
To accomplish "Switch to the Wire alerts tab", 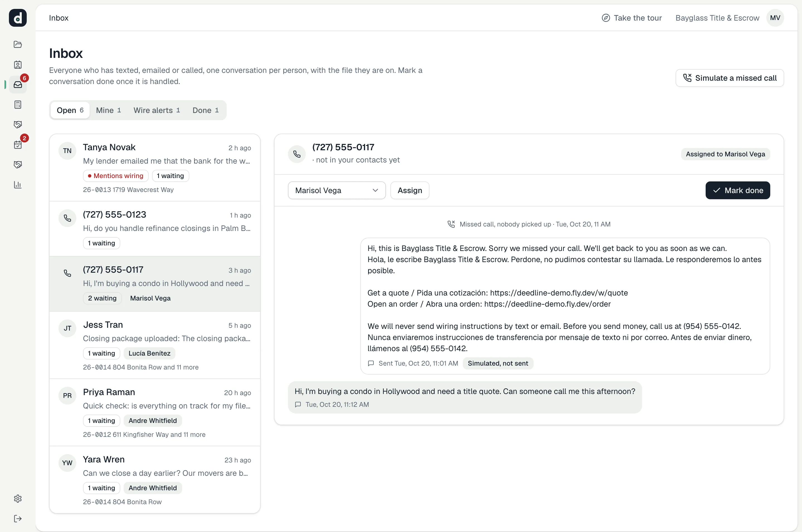I will click(157, 110).
